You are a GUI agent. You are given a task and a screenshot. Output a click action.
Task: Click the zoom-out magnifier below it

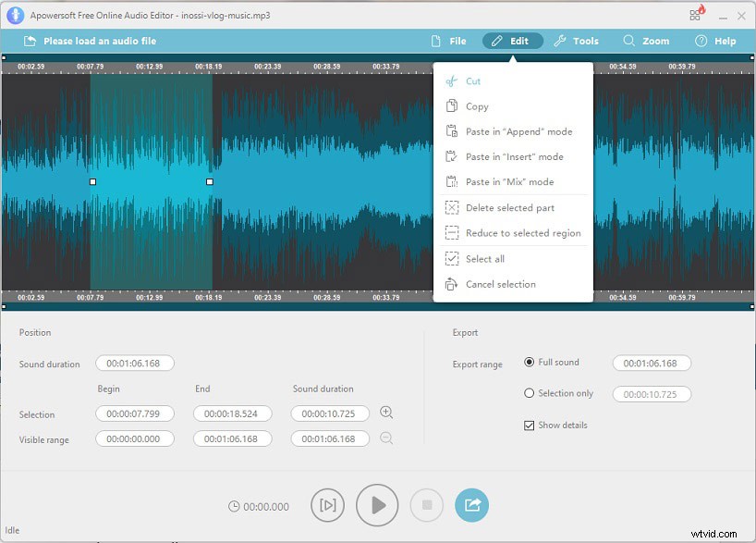(387, 438)
